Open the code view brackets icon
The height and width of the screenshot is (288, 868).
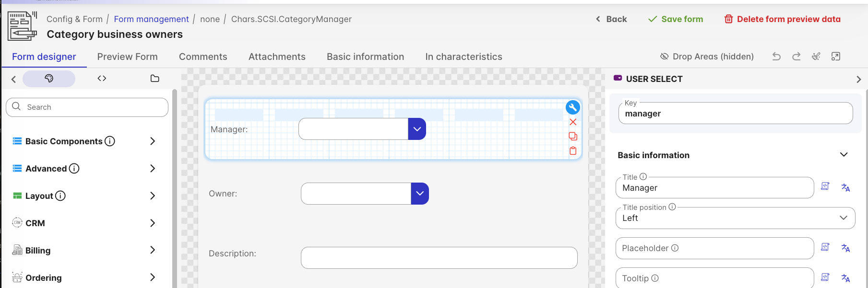coord(102,79)
